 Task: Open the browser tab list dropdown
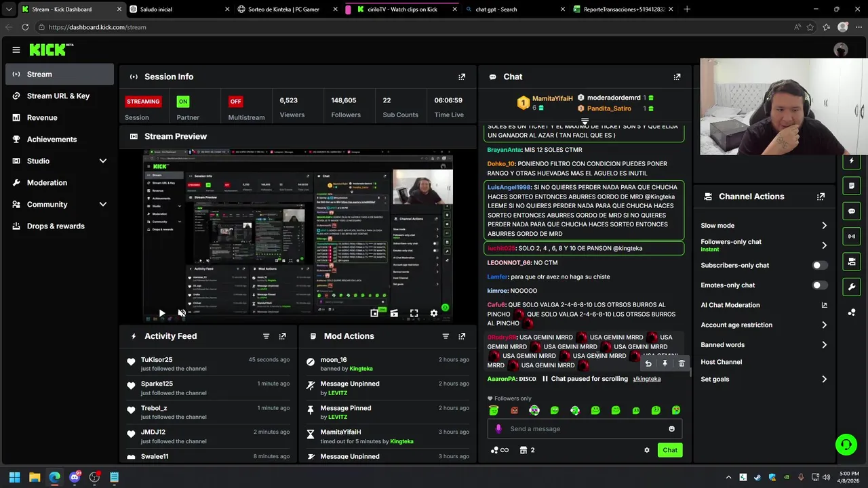pyautogui.click(x=9, y=9)
